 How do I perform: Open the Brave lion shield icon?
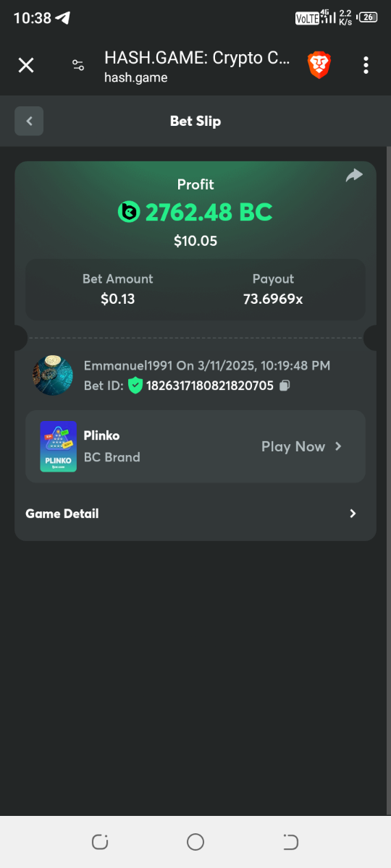click(x=319, y=65)
